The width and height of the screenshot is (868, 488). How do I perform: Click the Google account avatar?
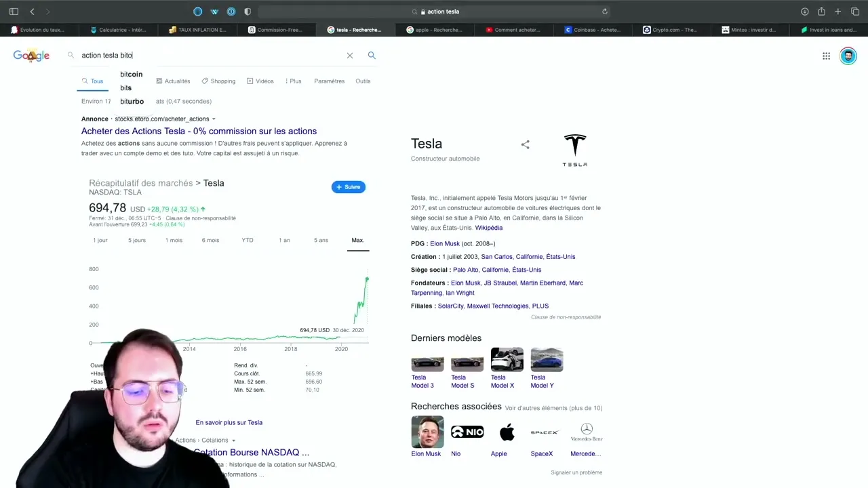click(848, 56)
